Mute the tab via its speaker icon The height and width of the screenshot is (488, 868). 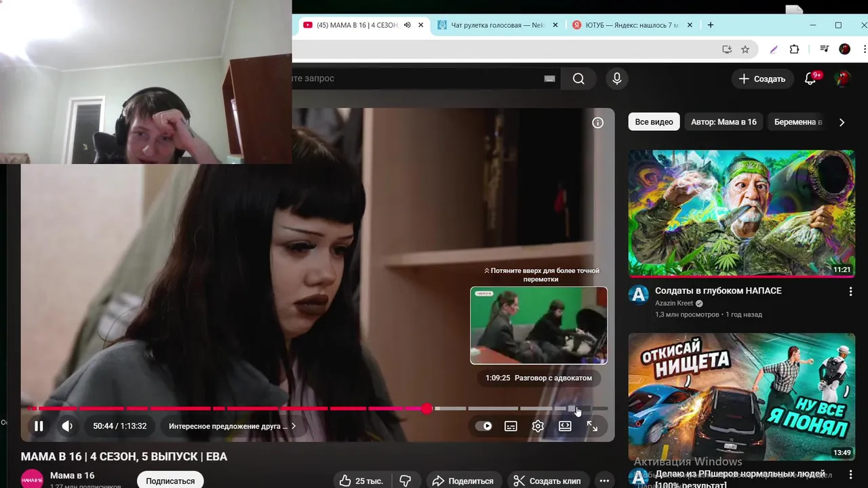click(407, 25)
